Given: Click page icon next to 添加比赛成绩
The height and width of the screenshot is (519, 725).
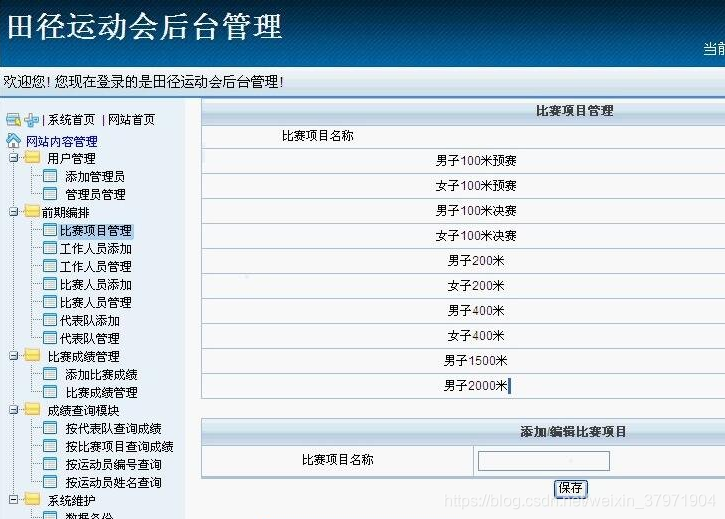Looking at the screenshot, I should point(50,374).
